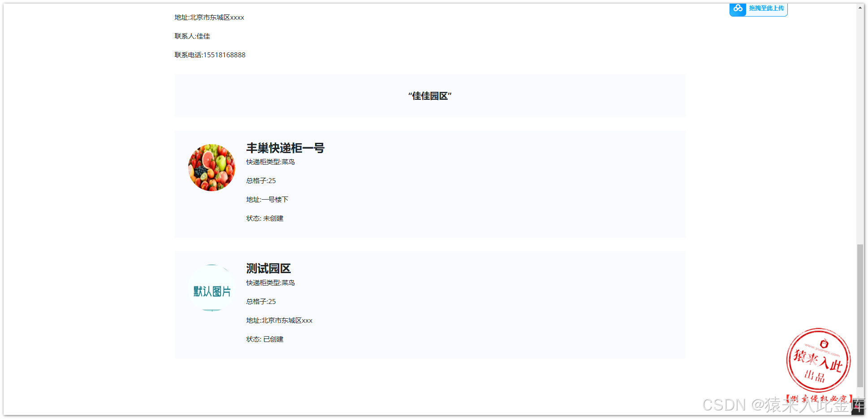Open the 测试园区 locker title
The width and height of the screenshot is (868, 419).
pyautogui.click(x=268, y=269)
